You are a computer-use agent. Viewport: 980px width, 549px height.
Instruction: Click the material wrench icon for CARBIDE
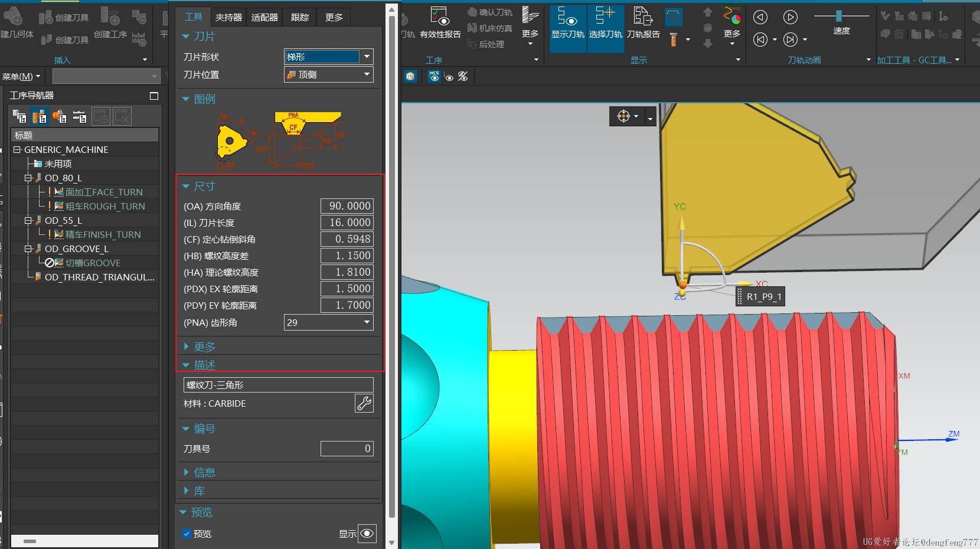(x=364, y=403)
